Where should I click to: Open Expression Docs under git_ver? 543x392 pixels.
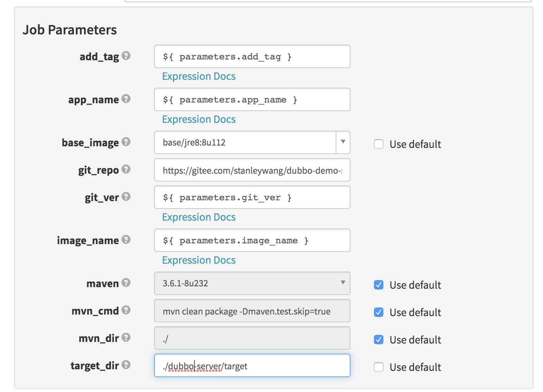(199, 217)
